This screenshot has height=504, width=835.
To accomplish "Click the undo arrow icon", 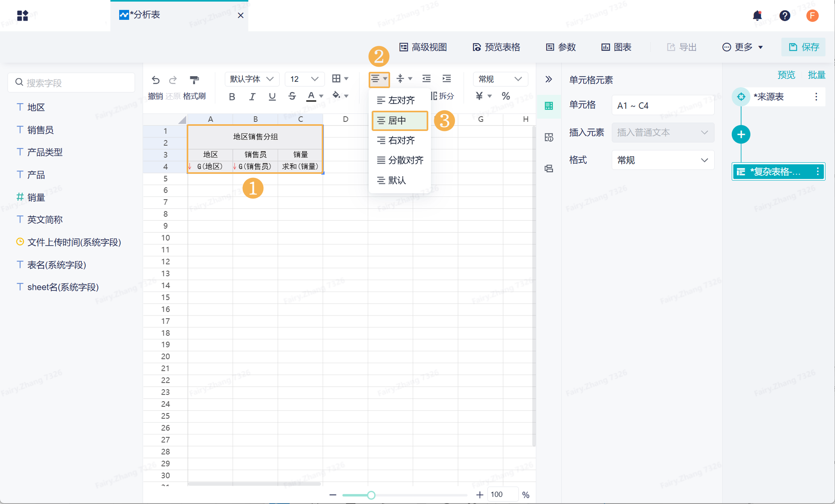I will click(156, 80).
